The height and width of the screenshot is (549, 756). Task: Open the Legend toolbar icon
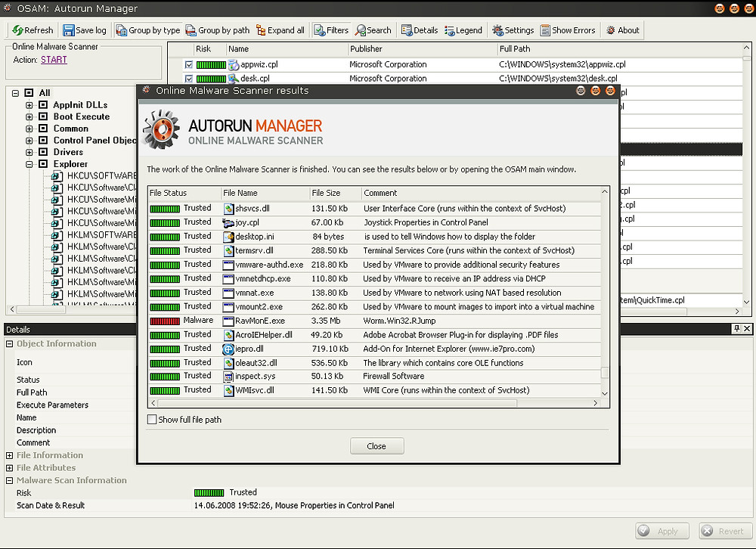tap(449, 30)
